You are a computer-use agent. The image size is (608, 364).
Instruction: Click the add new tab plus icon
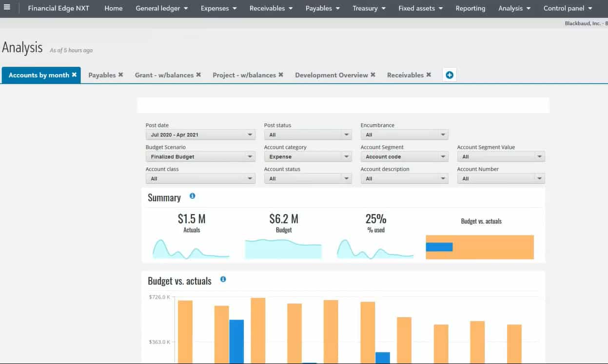pyautogui.click(x=450, y=75)
